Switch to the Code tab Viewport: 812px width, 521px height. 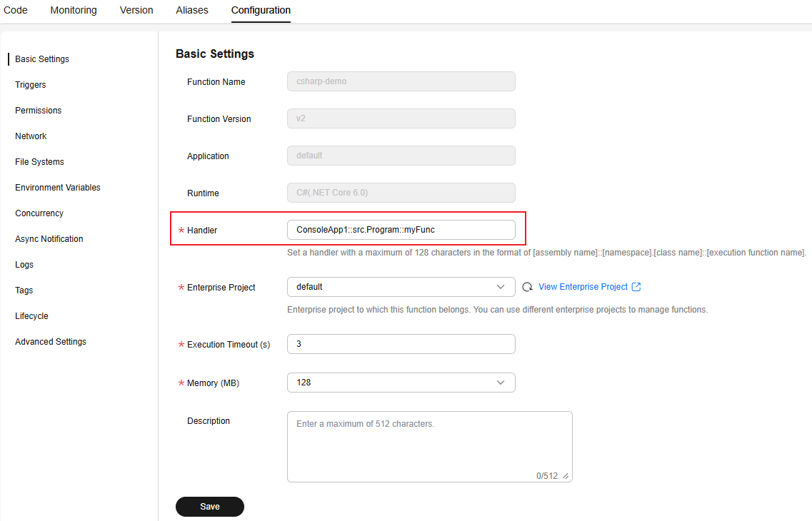pyautogui.click(x=16, y=10)
